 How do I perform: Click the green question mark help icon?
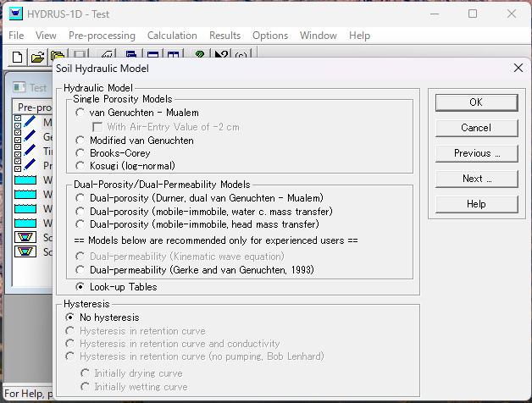click(x=200, y=56)
